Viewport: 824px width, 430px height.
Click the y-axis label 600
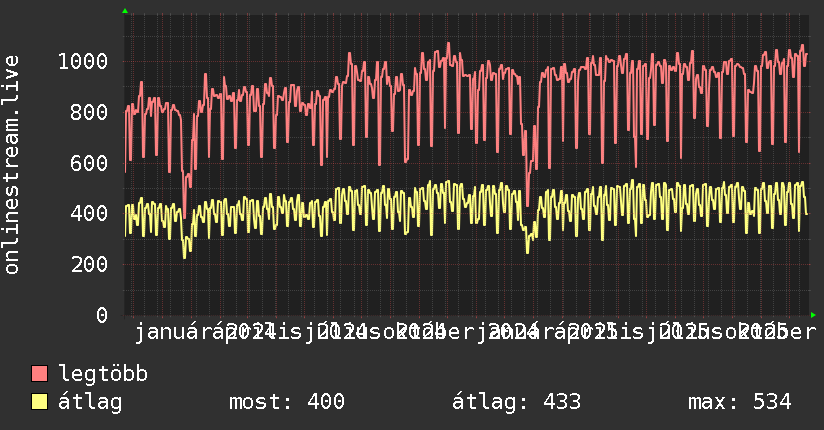pyautogui.click(x=89, y=163)
